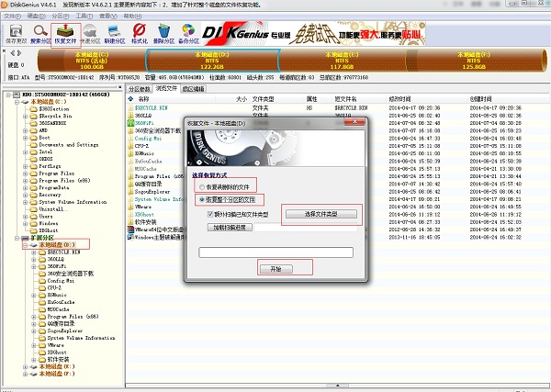Switch to the 分区参数 tab
Viewport: 551px width, 392px height.
pos(140,89)
